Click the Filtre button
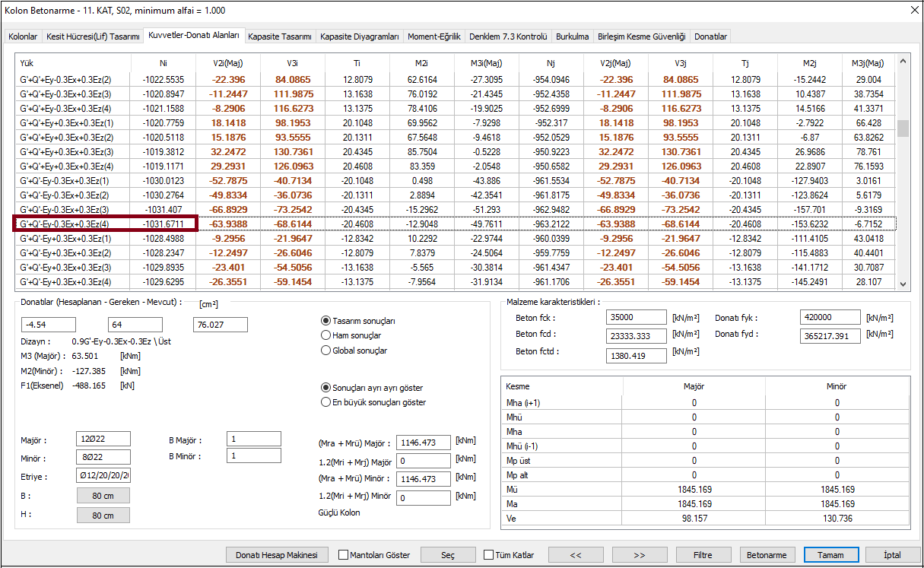 703,555
